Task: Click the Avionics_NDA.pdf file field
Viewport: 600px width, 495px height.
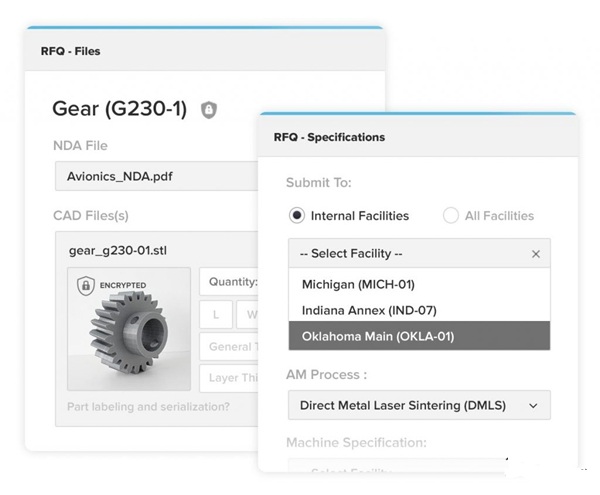Action: click(157, 176)
